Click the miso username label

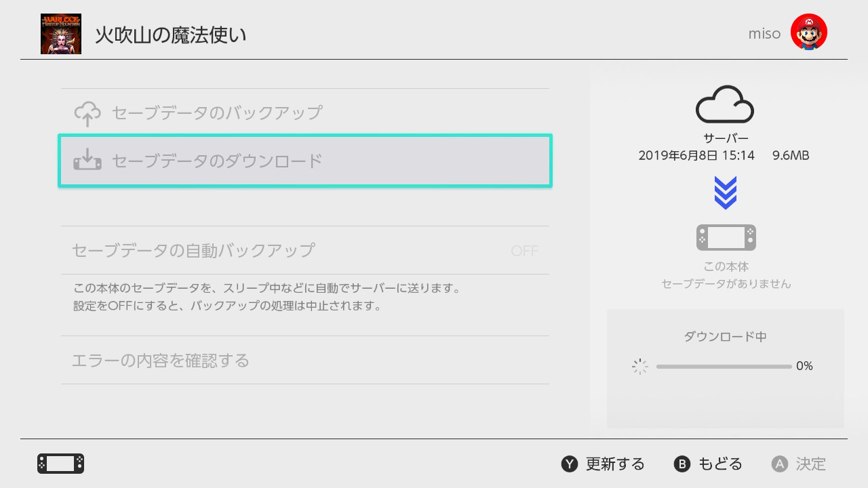(x=764, y=34)
